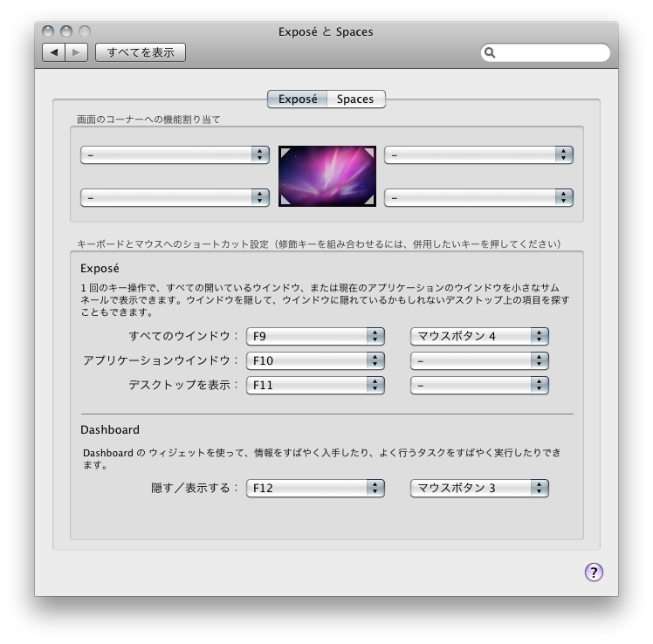Open the F11 key dropdown for デスクトップを表示
Image resolution: width=653 pixels, height=644 pixels.
pos(315,385)
